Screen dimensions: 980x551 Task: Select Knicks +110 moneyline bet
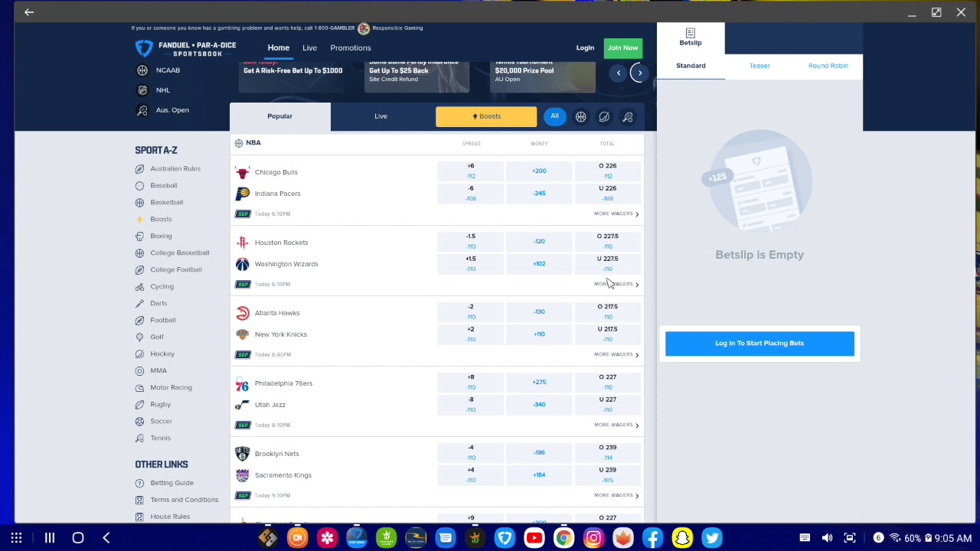[x=539, y=334]
